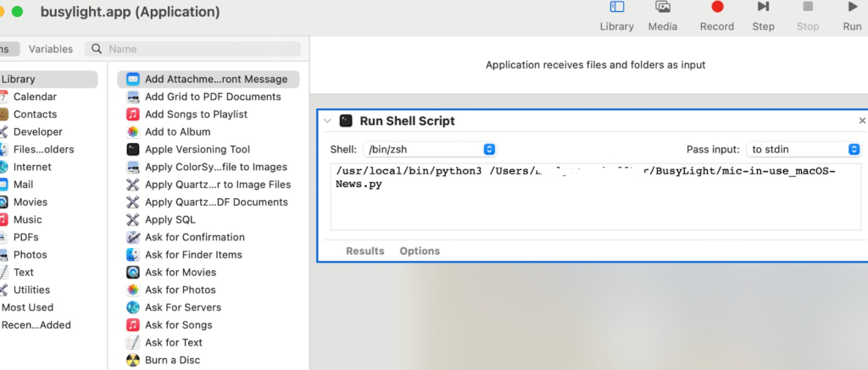Image resolution: width=868 pixels, height=370 pixels.
Task: Select Library in the sidebar
Action: (47, 79)
